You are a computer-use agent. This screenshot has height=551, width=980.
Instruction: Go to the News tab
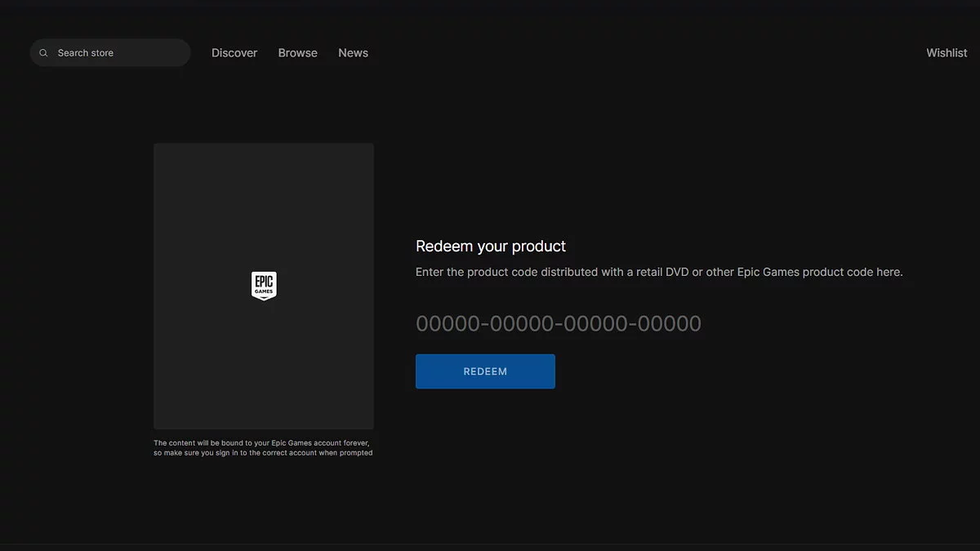pos(353,53)
